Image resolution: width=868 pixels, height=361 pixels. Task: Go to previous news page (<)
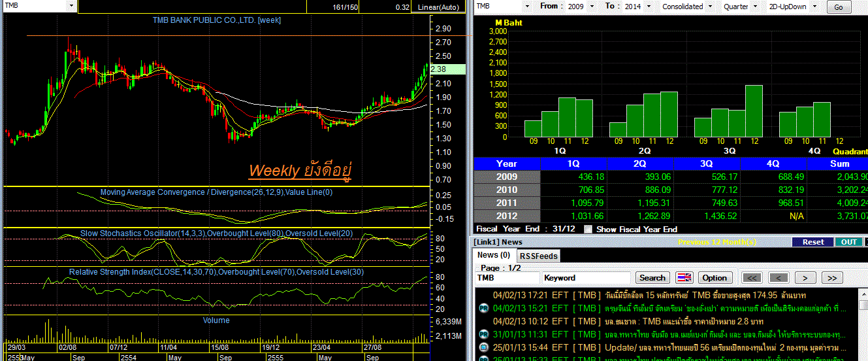pyautogui.click(x=779, y=278)
